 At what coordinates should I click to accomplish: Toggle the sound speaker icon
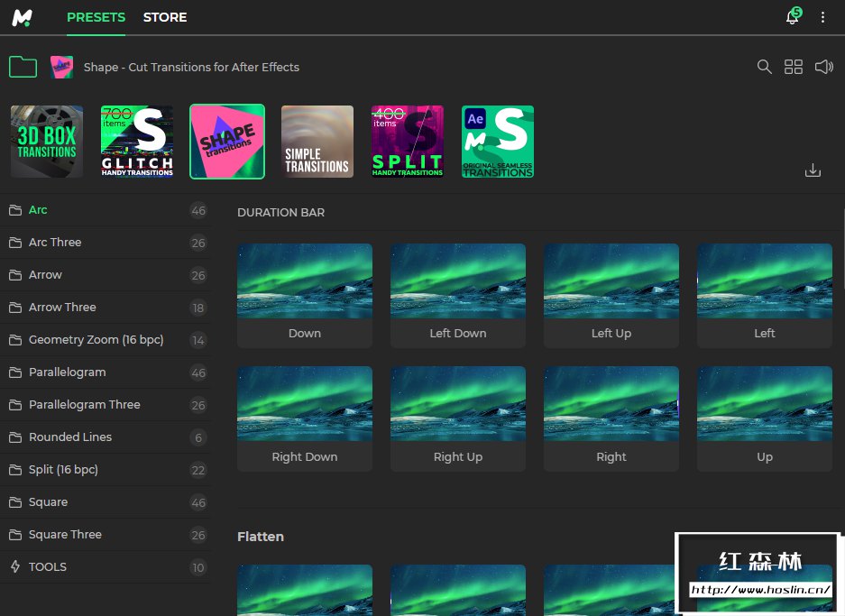coord(824,67)
